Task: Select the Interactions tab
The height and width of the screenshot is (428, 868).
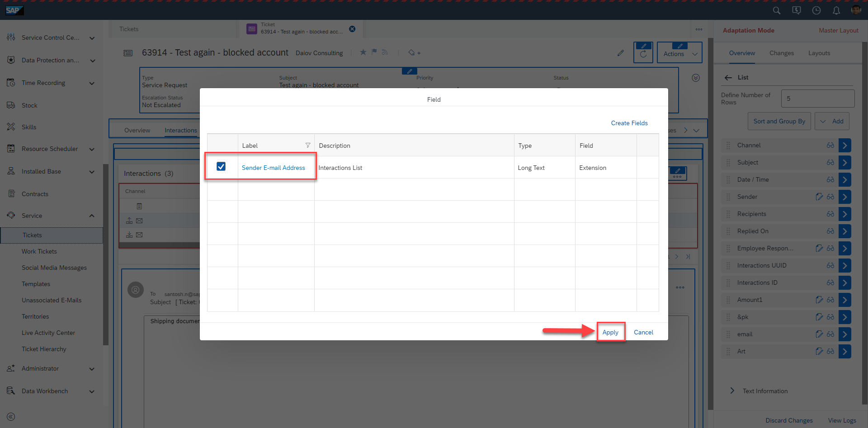Action: click(181, 130)
